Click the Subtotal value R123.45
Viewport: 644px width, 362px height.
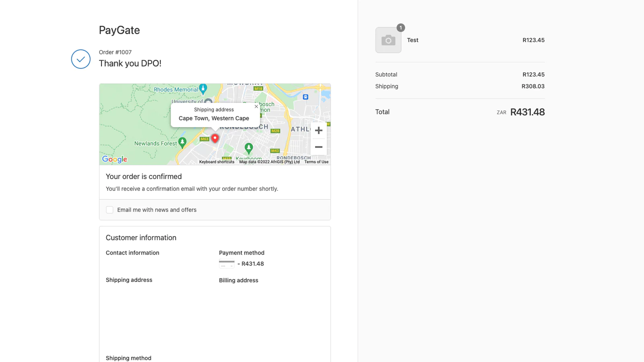coord(533,74)
